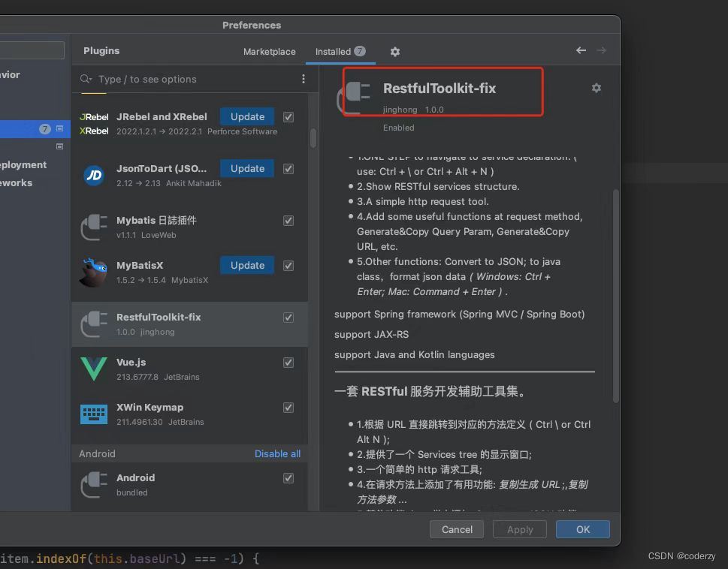Select the Mybatis 日誌插件 plugin row
Image resolution: width=728 pixels, height=569 pixels.
pyautogui.click(x=189, y=227)
